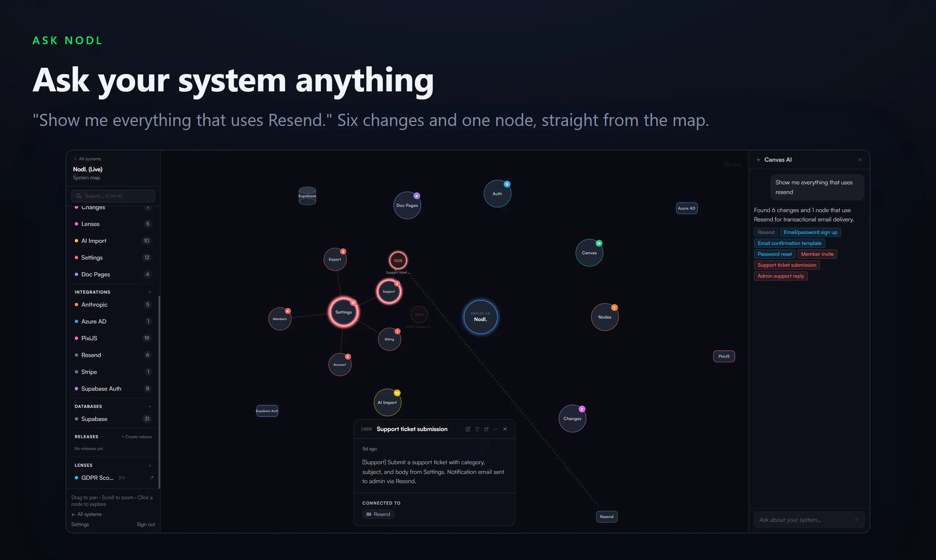Send the Canvas AI question
This screenshot has width=936, height=560.
(x=856, y=519)
